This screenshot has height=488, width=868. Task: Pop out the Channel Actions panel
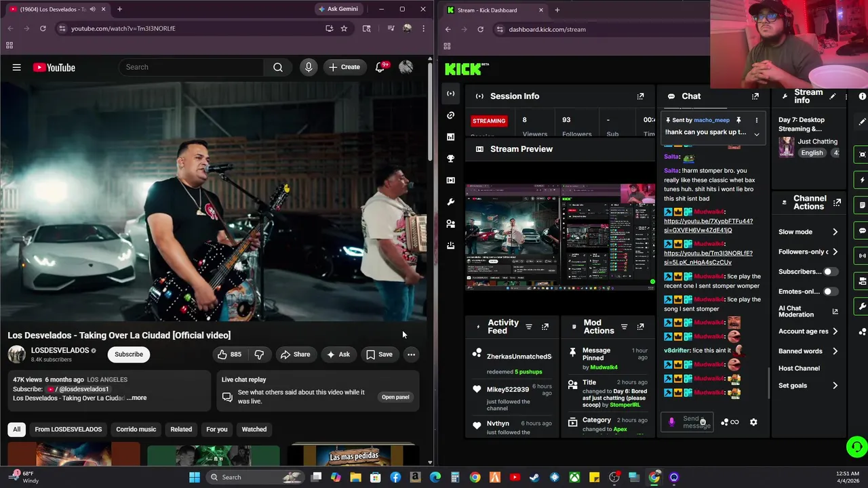pos(837,203)
